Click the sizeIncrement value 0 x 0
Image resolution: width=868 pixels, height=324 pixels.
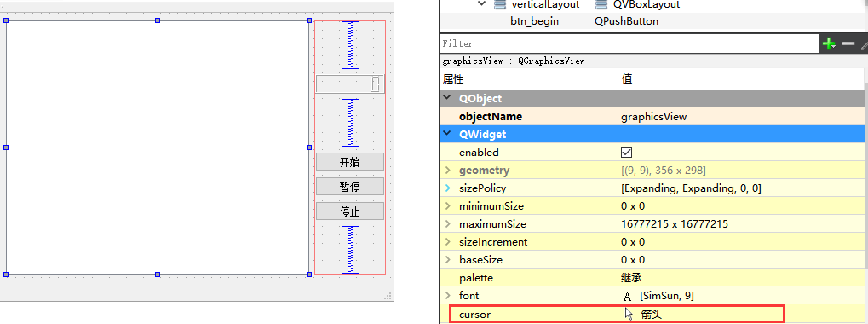(x=633, y=242)
